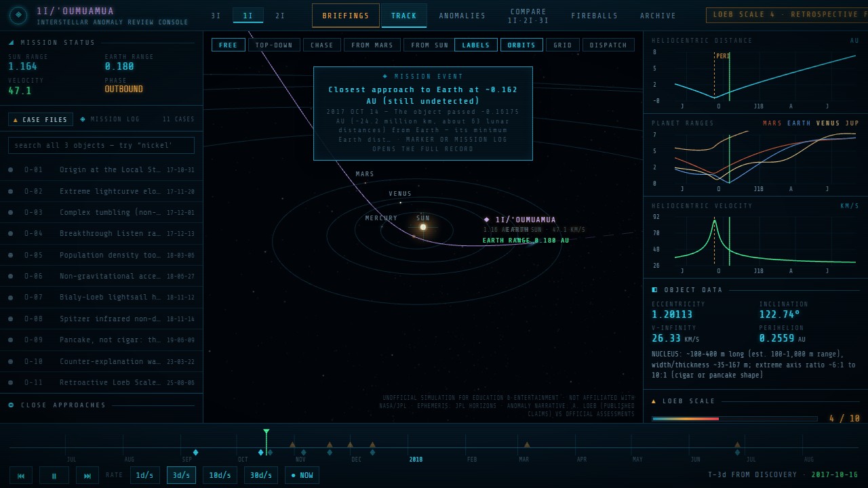
Task: Switch to the TOP-DOWN camera view
Action: [274, 45]
